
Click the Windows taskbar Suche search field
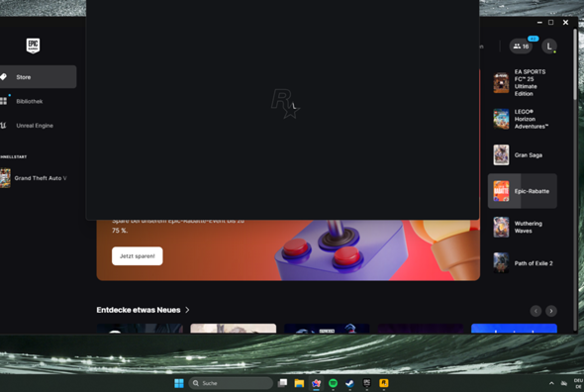pyautogui.click(x=231, y=383)
